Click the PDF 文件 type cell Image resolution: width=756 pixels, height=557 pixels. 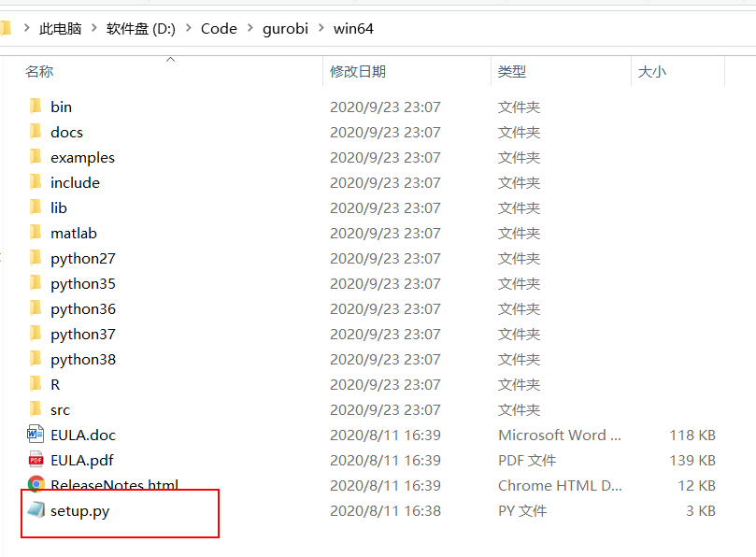tap(527, 460)
